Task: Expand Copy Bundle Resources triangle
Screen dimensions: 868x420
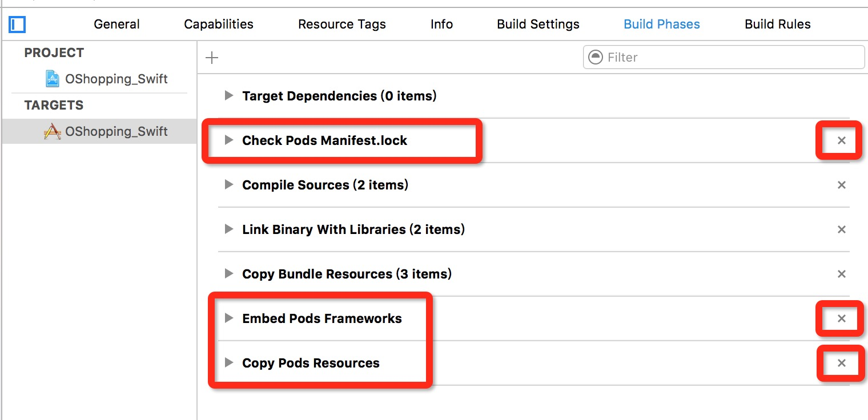Action: point(229,273)
